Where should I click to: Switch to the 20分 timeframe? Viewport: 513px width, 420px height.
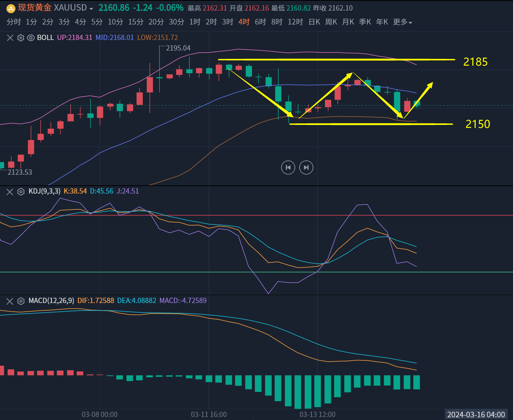pos(156,22)
